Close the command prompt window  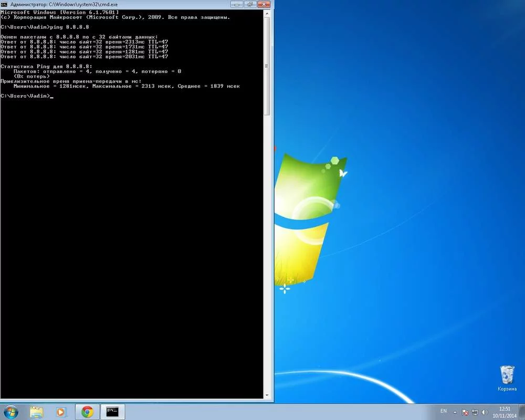[x=264, y=4]
